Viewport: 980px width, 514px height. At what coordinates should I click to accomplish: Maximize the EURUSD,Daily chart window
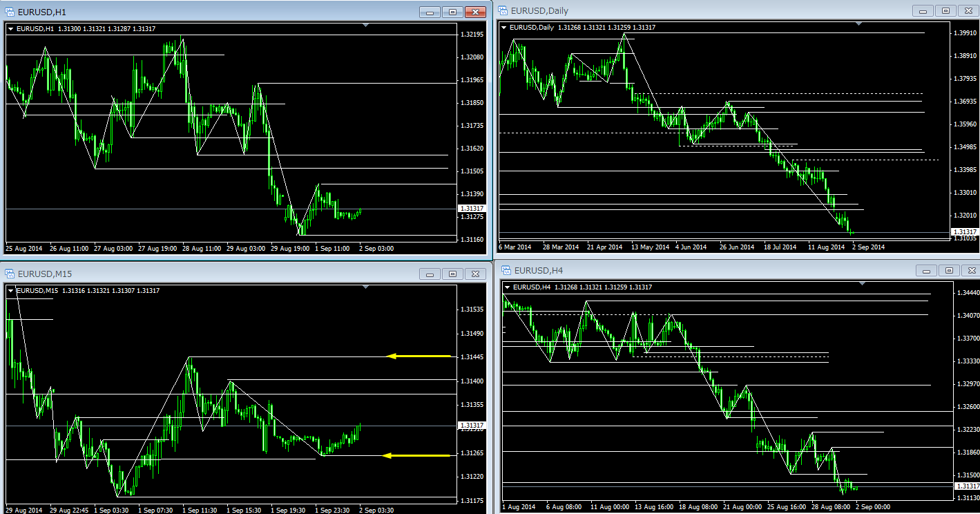coord(945,10)
